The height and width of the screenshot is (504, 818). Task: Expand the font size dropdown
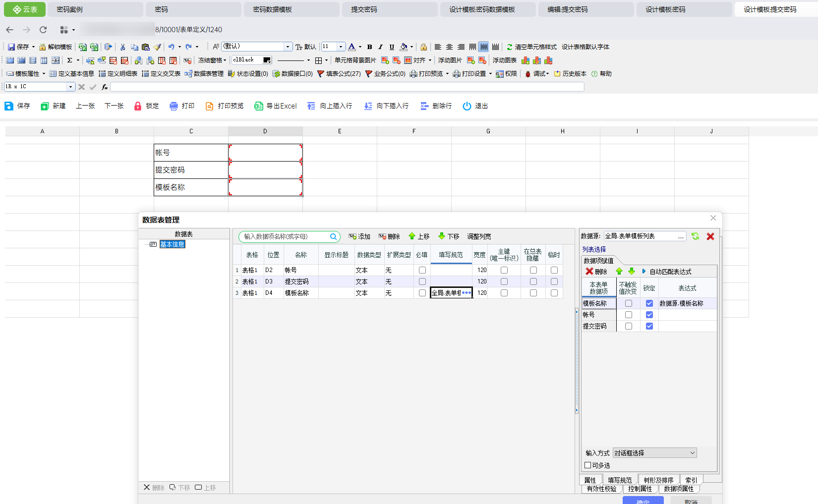point(341,47)
